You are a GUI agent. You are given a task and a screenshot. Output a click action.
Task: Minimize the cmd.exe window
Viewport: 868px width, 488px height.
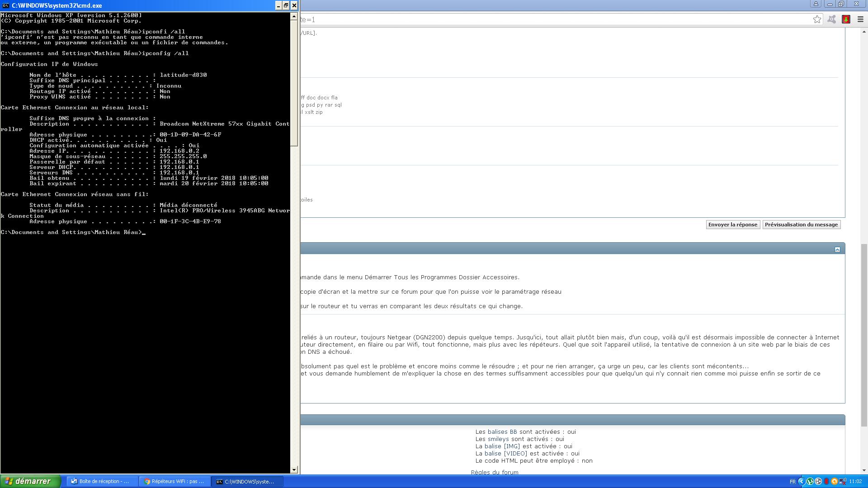278,5
